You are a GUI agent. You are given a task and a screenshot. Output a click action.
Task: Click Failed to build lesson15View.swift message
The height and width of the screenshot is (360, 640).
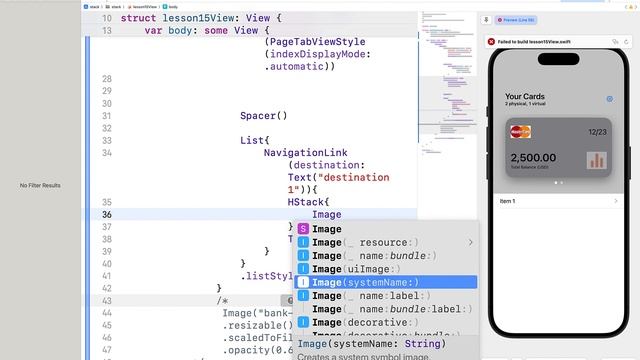point(534,42)
